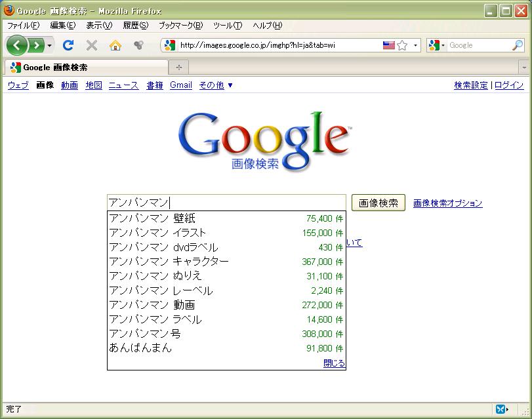Viewport: 532px width, 419px height.
Task: Go to the ウェブ search link
Action: tap(18, 85)
